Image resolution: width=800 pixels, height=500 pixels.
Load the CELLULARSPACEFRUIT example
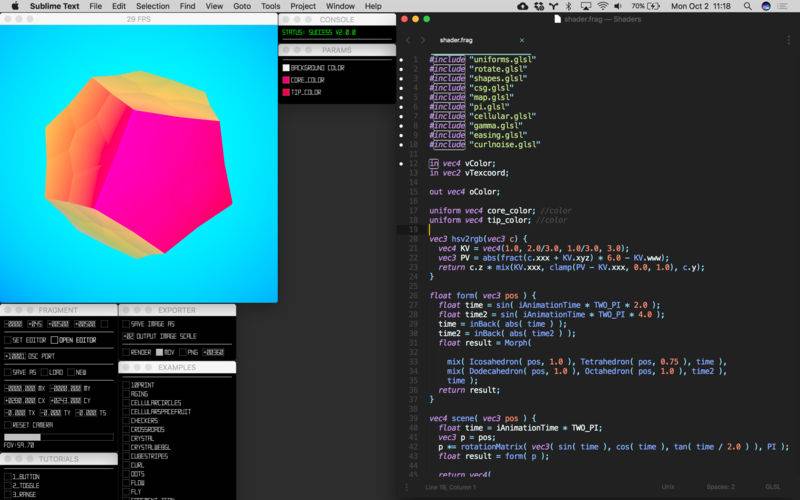click(157, 412)
